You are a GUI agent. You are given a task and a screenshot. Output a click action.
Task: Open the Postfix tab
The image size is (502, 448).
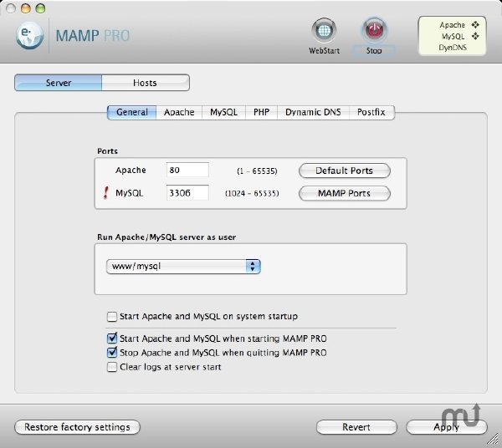click(x=371, y=113)
